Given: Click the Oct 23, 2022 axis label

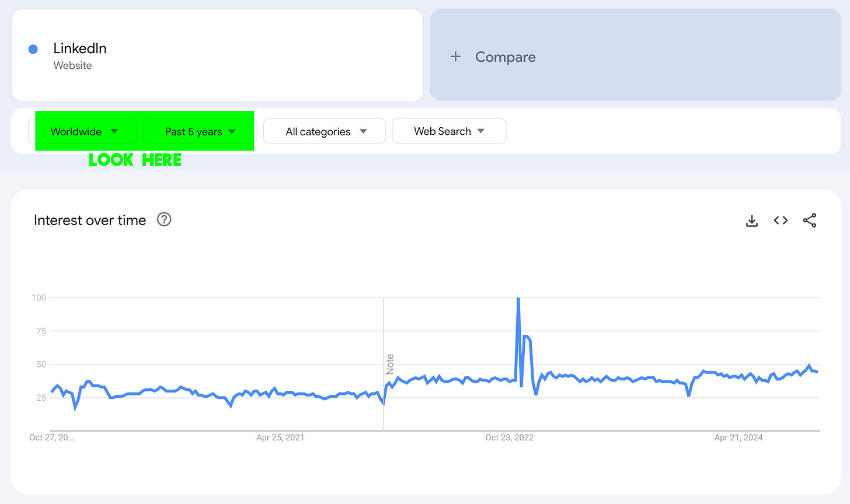Looking at the screenshot, I should click(x=510, y=437).
